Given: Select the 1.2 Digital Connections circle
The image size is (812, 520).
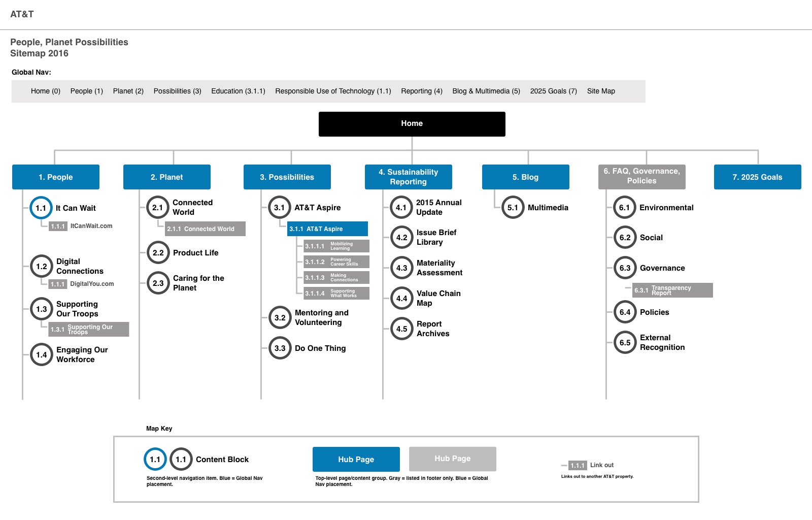Looking at the screenshot, I should coord(42,267).
